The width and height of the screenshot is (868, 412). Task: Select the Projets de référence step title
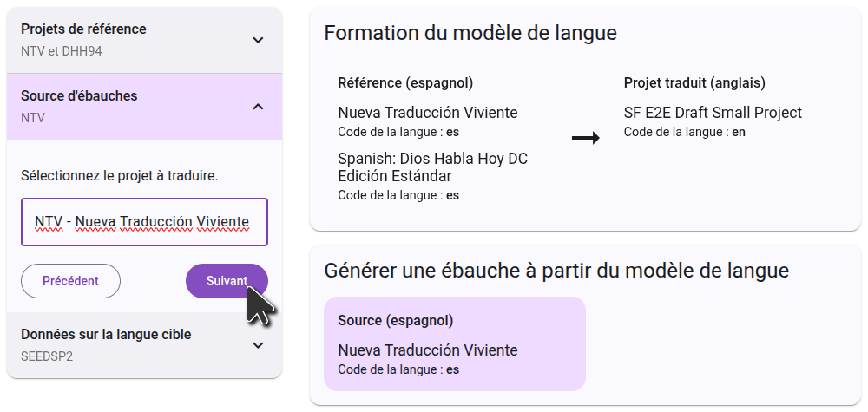[x=83, y=29]
